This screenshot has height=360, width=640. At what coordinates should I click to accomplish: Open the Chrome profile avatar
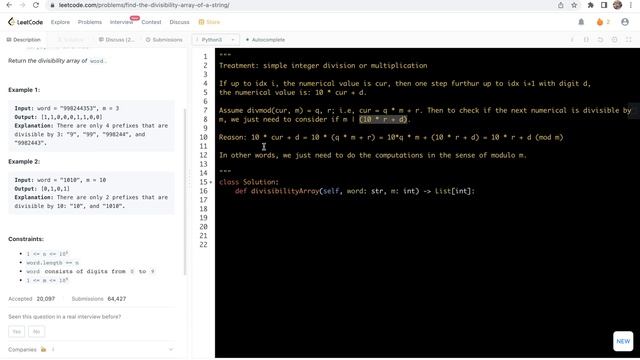click(x=618, y=5)
